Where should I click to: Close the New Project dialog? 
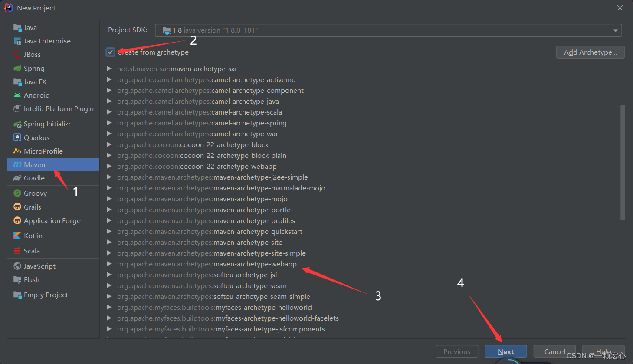(x=620, y=8)
